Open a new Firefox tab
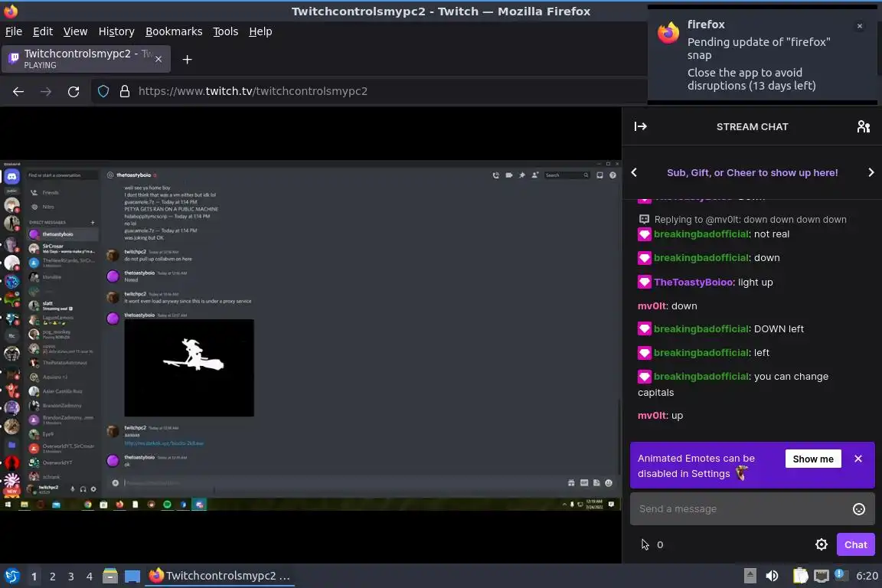Viewport: 882px width, 588px height. pyautogui.click(x=188, y=59)
